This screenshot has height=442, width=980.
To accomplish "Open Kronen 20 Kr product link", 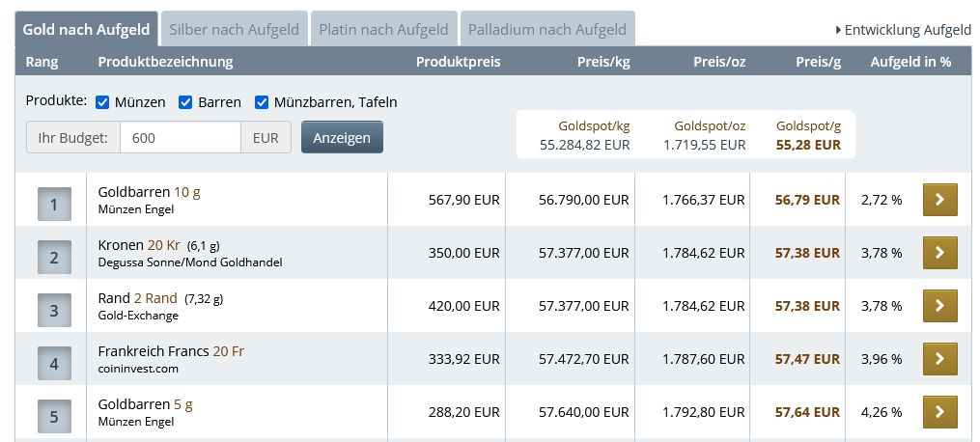I will tap(139, 245).
